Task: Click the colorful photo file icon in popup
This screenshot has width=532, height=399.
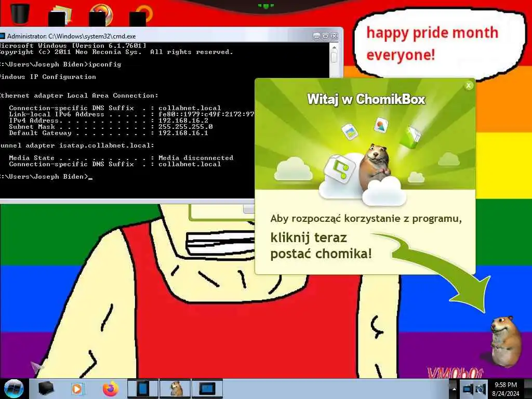Action: (381, 126)
